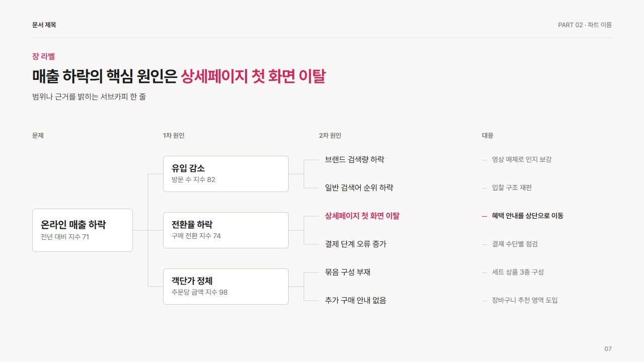Image resolution: width=644 pixels, height=362 pixels.
Task: Click the response 결제 수단별 점검
Action: tap(515, 244)
